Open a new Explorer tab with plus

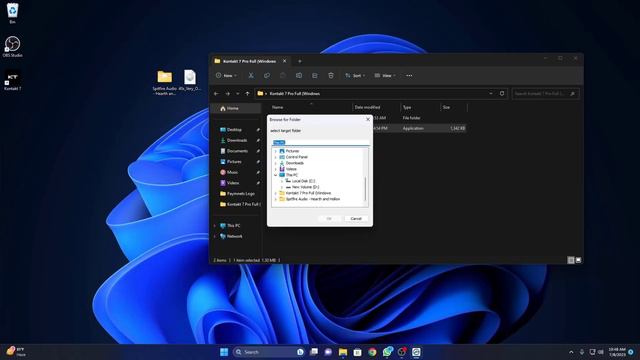click(300, 61)
